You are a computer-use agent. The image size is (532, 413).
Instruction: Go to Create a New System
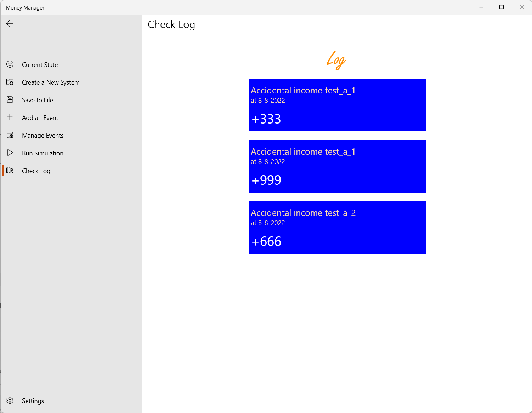[x=71, y=82]
